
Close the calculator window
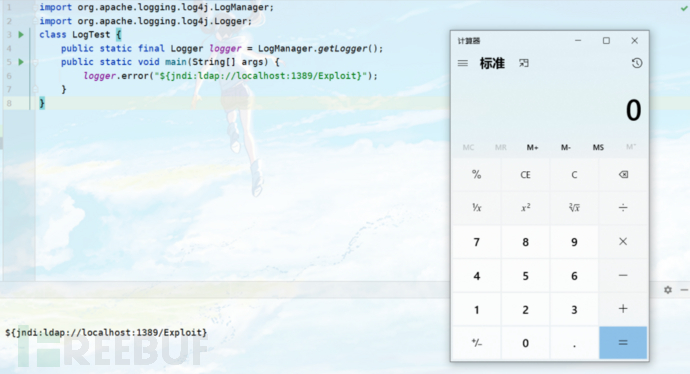(x=634, y=40)
